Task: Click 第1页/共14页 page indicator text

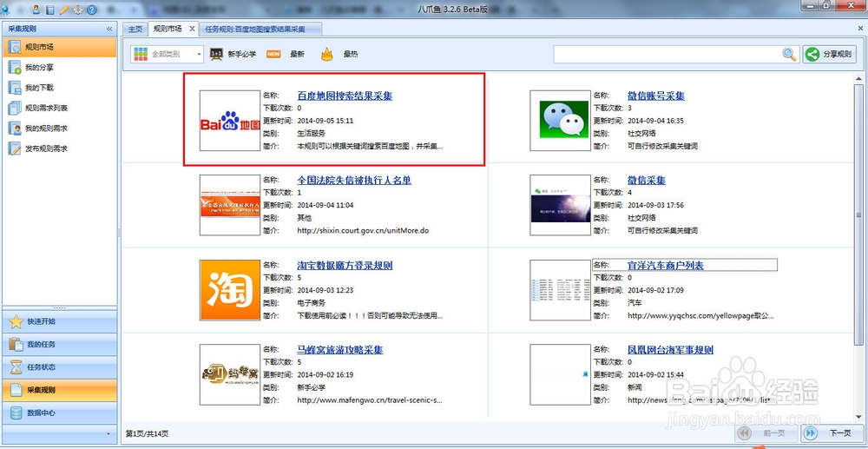Action: 148,433
